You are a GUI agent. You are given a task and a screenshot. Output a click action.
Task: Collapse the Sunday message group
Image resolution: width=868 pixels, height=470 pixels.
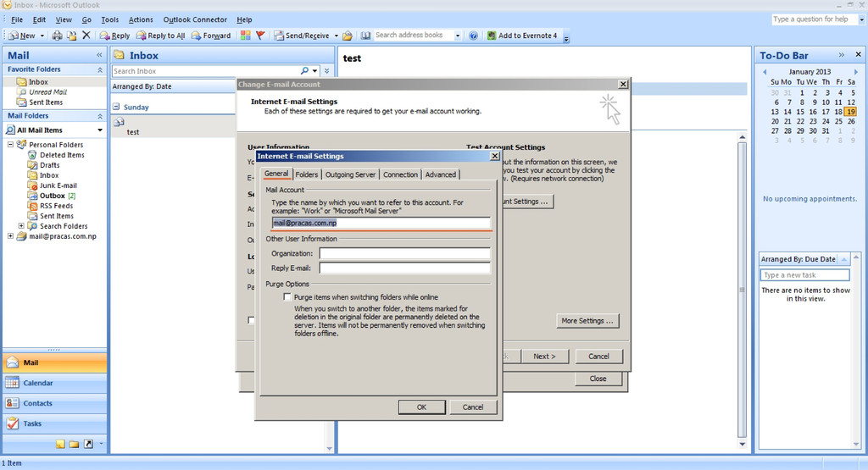116,107
